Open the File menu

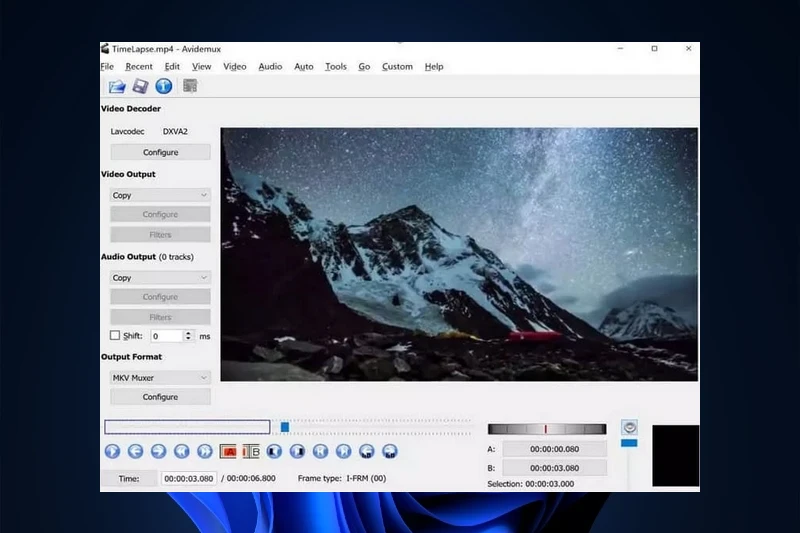point(107,66)
